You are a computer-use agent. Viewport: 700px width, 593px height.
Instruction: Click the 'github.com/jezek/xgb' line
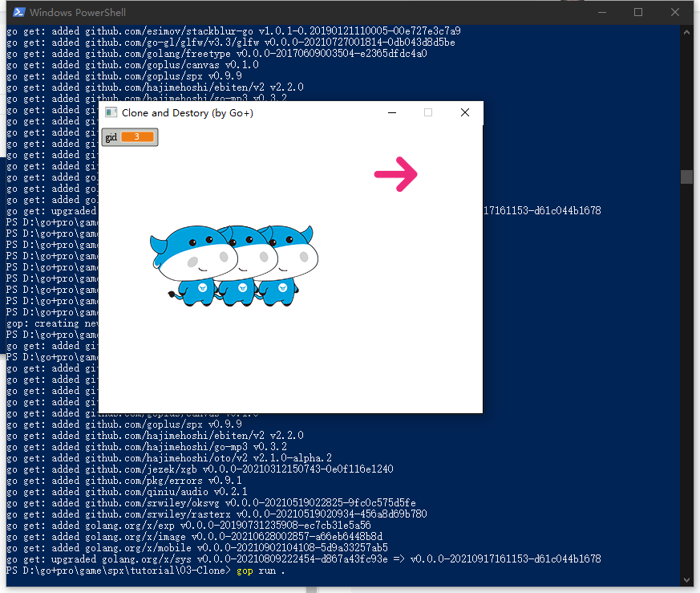[x=200, y=469]
